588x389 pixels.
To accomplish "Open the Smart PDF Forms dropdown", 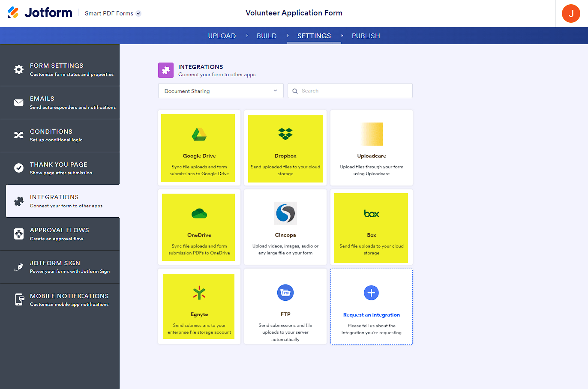I will tap(113, 13).
